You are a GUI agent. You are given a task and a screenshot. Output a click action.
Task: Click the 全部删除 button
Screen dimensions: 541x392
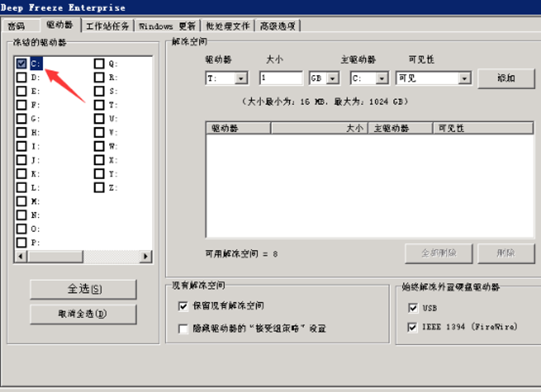pyautogui.click(x=439, y=254)
